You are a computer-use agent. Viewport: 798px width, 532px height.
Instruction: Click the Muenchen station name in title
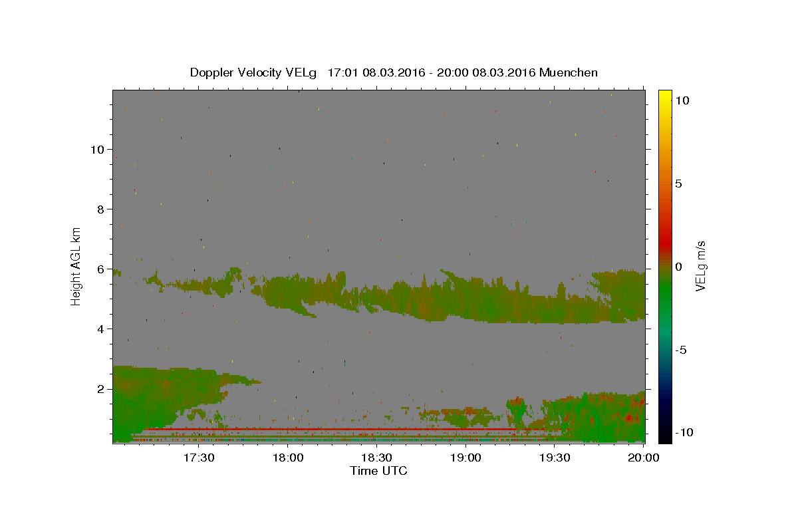[x=569, y=72]
